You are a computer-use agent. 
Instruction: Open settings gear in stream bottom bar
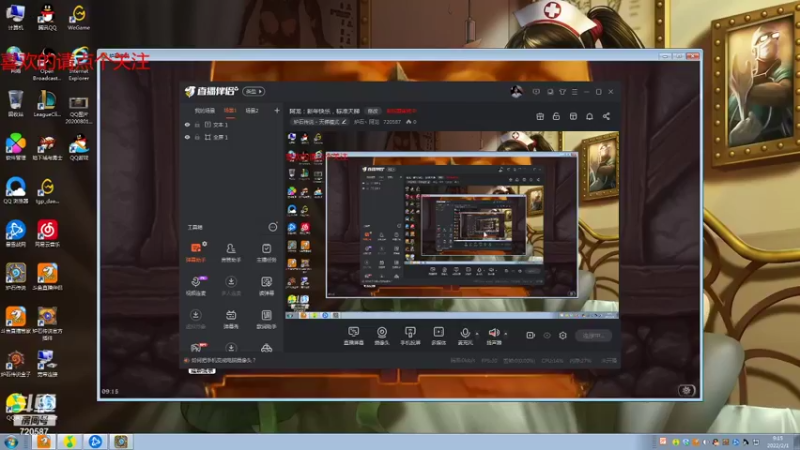tap(563, 335)
